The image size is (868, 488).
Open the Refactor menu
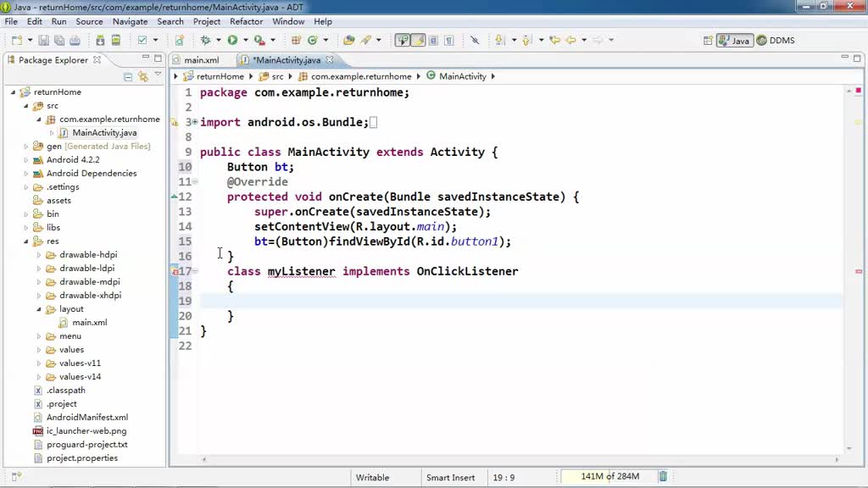coord(247,21)
